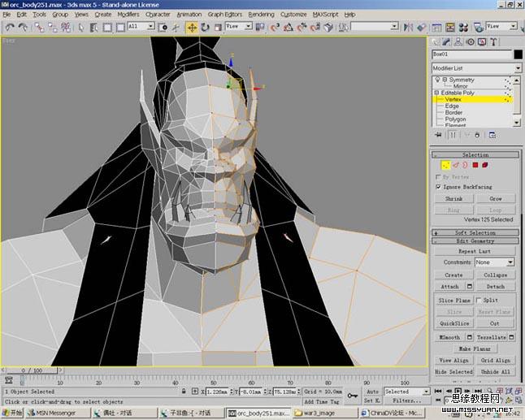Open the Graph Editors menu
The image size is (525, 420).
(224, 15)
